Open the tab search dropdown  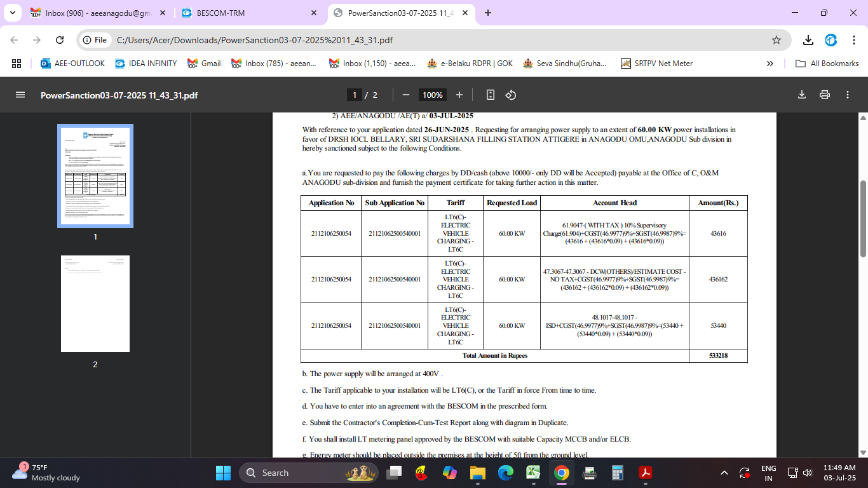tap(13, 13)
